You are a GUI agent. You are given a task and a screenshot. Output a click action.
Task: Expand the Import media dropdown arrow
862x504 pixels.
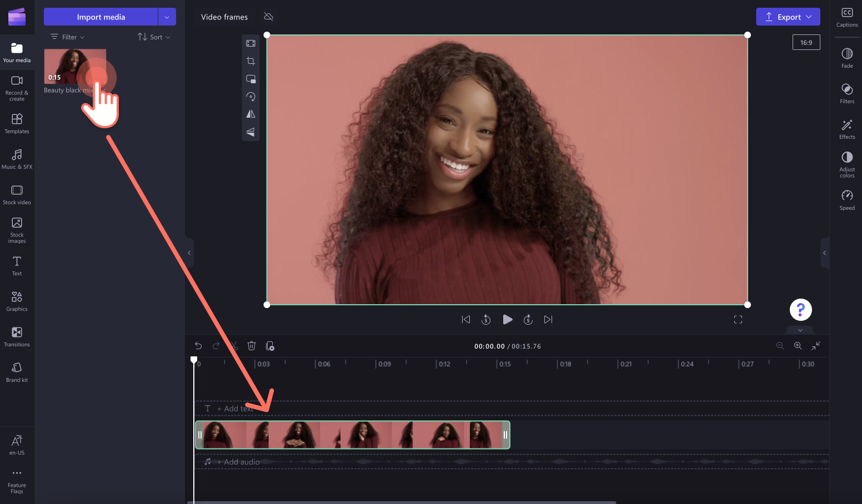[167, 17]
